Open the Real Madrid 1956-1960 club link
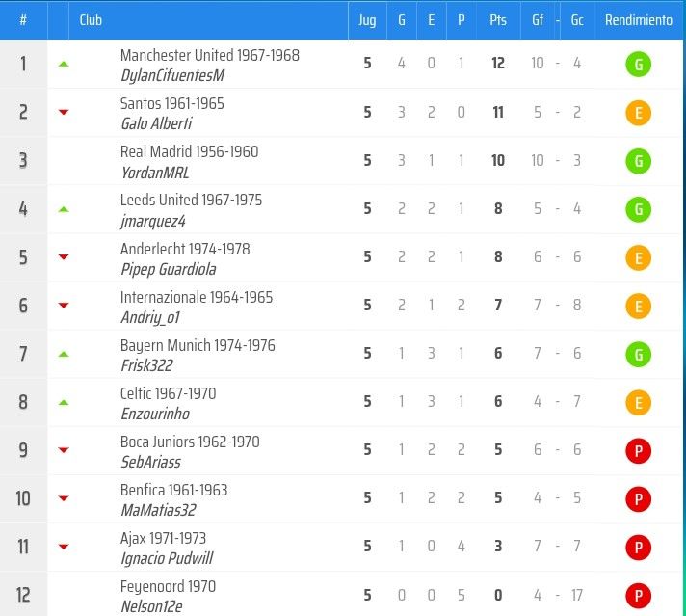 (189, 152)
